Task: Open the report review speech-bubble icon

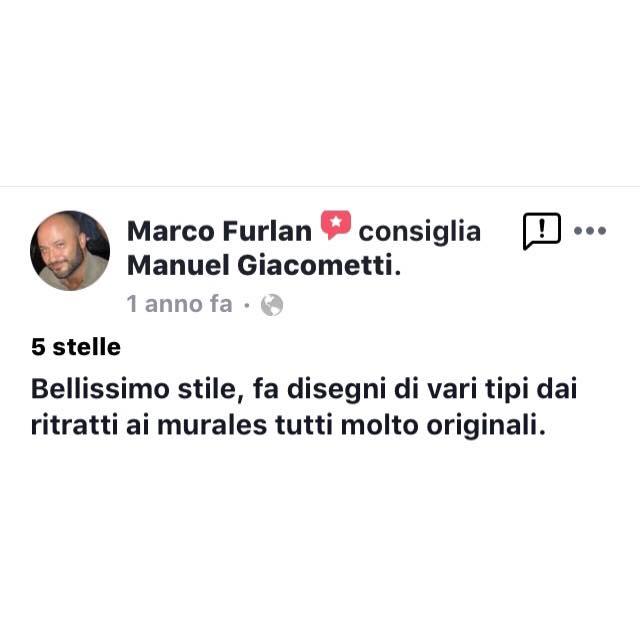Action: (x=542, y=231)
